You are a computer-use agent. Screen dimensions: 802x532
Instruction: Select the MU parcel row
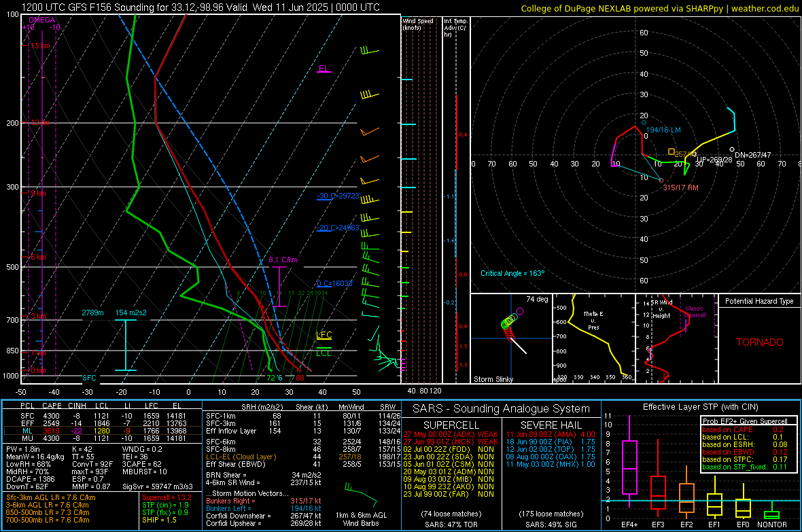pos(101,438)
